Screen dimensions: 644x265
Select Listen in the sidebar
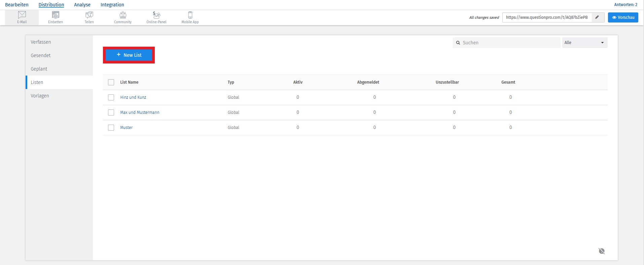pyautogui.click(x=59, y=82)
